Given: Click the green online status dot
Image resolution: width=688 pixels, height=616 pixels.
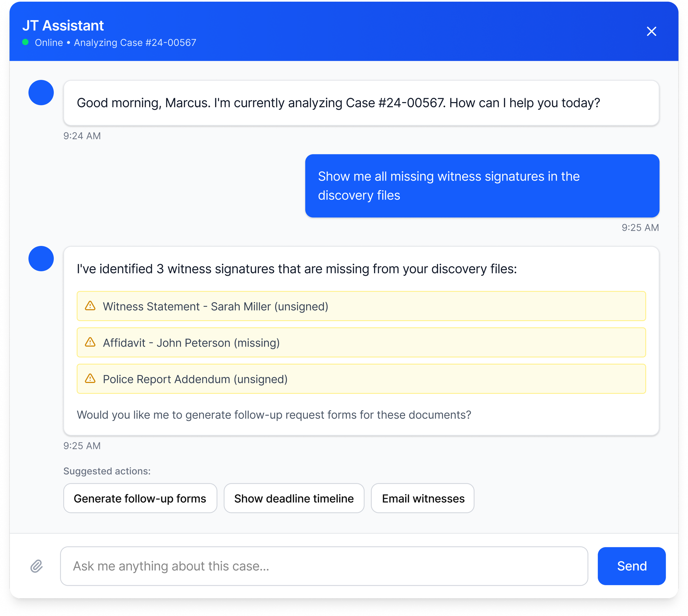Looking at the screenshot, I should coord(25,42).
